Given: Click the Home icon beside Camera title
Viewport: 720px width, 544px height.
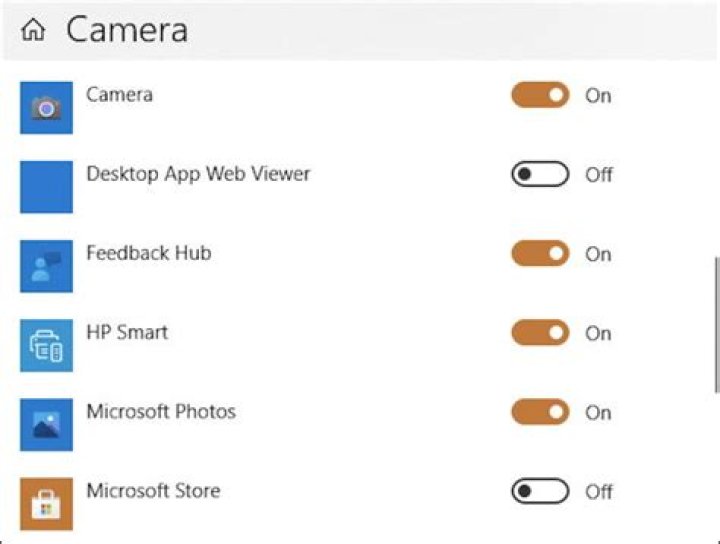Looking at the screenshot, I should pyautogui.click(x=33, y=30).
